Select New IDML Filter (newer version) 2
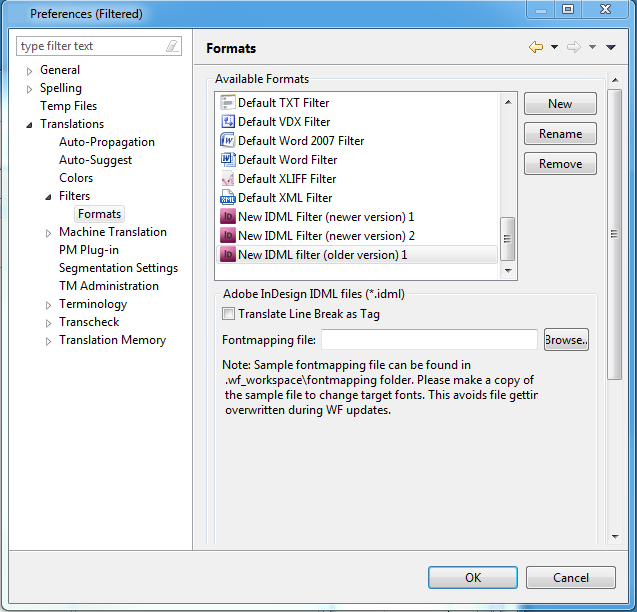The width and height of the screenshot is (637, 612). click(326, 236)
